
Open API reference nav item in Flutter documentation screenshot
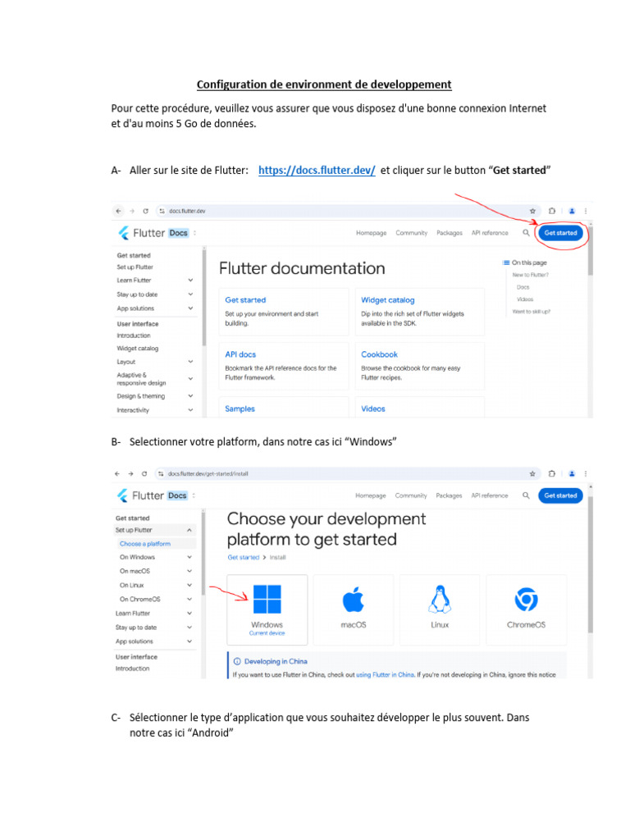coord(490,233)
